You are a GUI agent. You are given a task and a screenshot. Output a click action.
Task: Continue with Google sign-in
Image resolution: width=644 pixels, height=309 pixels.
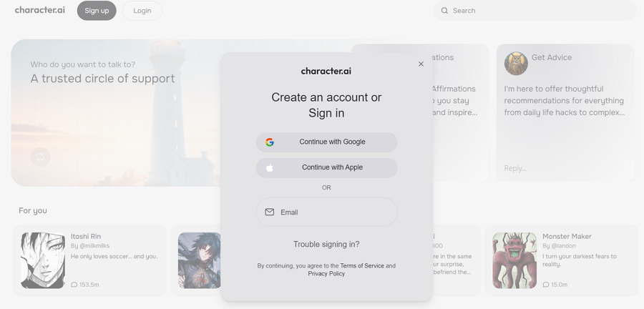click(x=326, y=142)
